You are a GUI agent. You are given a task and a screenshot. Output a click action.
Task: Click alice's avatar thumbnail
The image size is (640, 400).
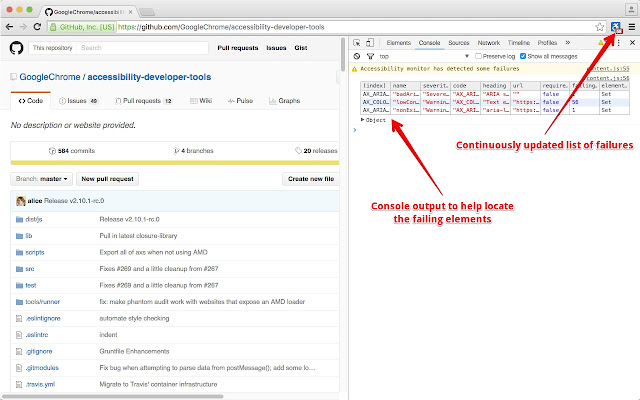coord(21,201)
